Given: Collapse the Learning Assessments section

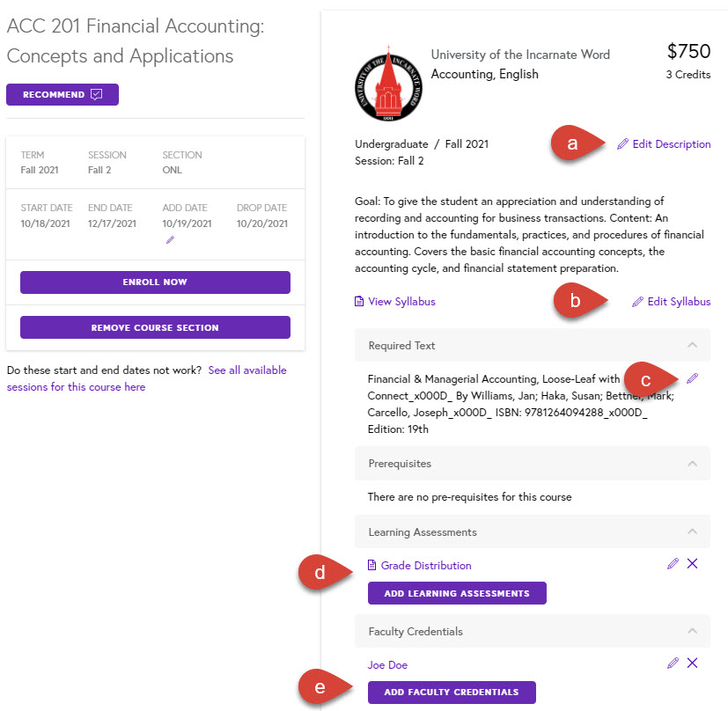Looking at the screenshot, I should point(692,531).
